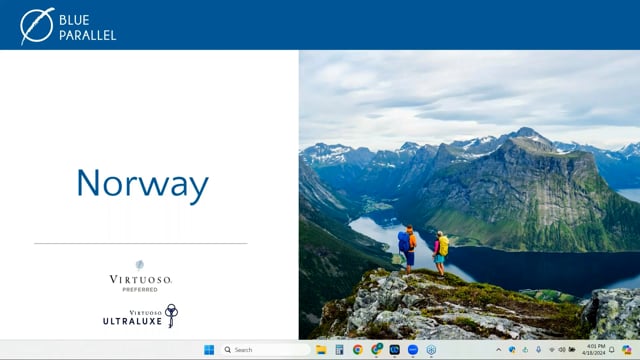Click the Blue Parallel logo in header
The image size is (640, 360).
click(x=68, y=26)
